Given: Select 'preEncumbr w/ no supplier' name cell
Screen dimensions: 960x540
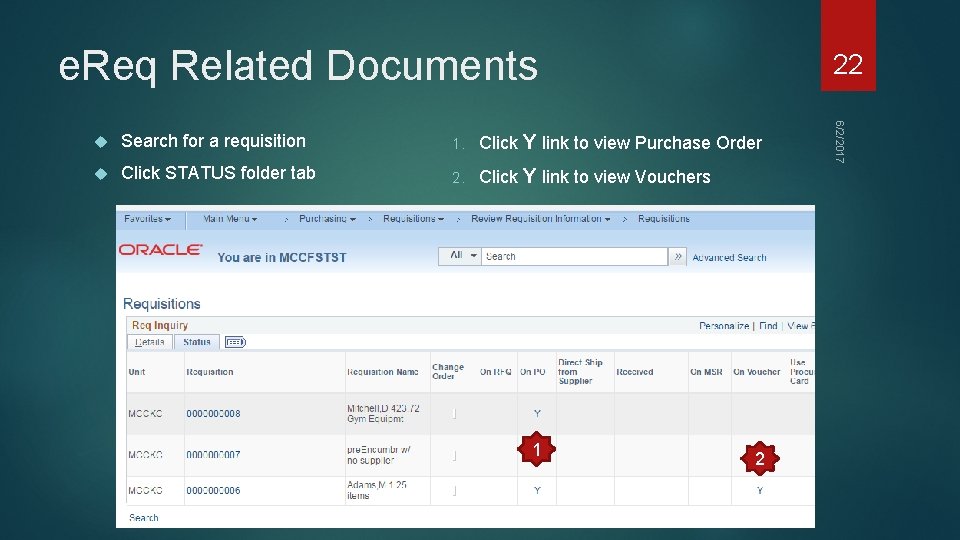Looking at the screenshot, I should click(x=379, y=455).
